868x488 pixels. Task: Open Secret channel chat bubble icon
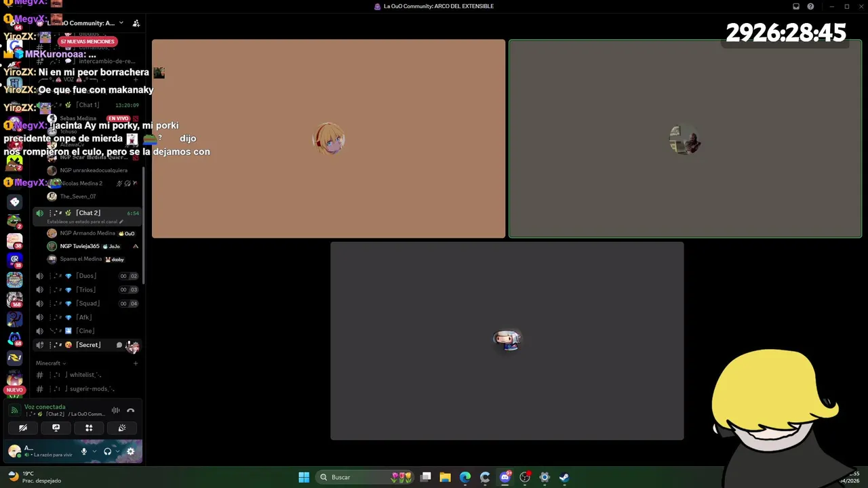[x=119, y=345]
